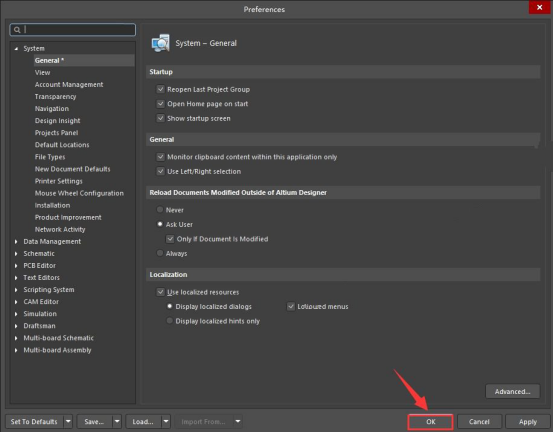This screenshot has height=433, width=554.
Task: Open New Document Defaults page
Action: pos(72,169)
